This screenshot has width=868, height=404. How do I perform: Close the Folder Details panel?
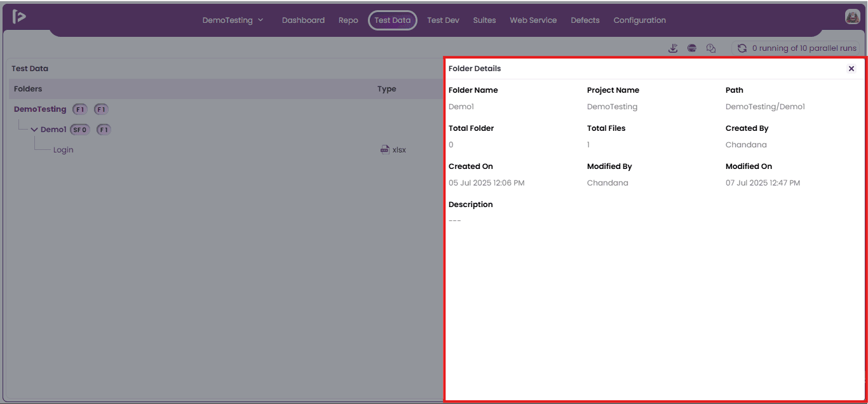pyautogui.click(x=851, y=69)
